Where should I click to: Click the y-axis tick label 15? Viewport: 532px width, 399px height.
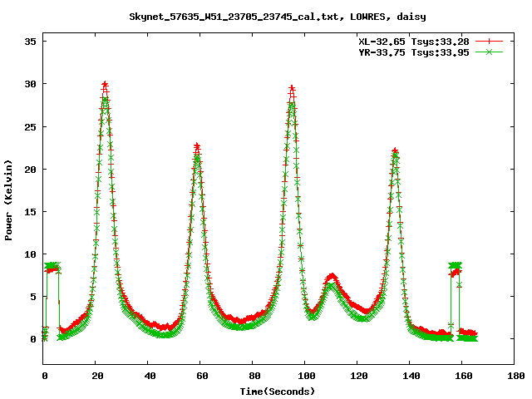(x=30, y=212)
